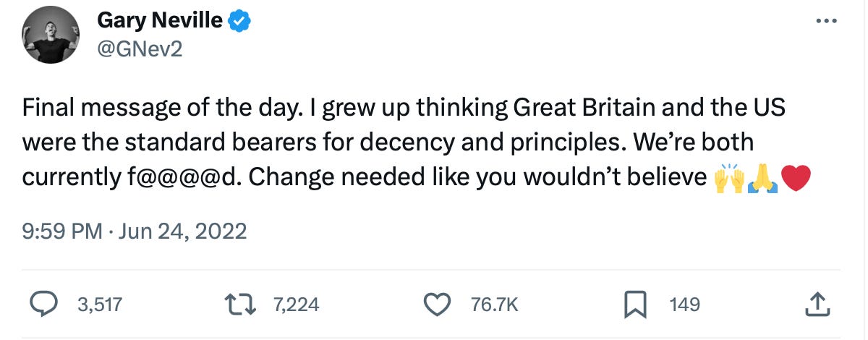
Task: Click the praying hands emoji
Action: (x=762, y=176)
